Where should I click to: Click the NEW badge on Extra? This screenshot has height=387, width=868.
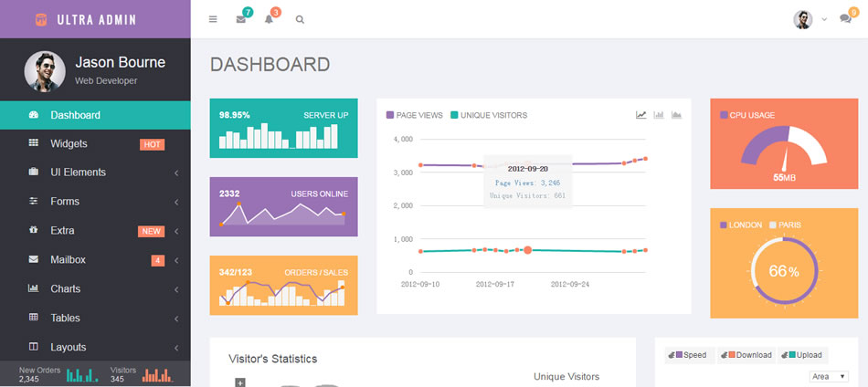tap(151, 231)
